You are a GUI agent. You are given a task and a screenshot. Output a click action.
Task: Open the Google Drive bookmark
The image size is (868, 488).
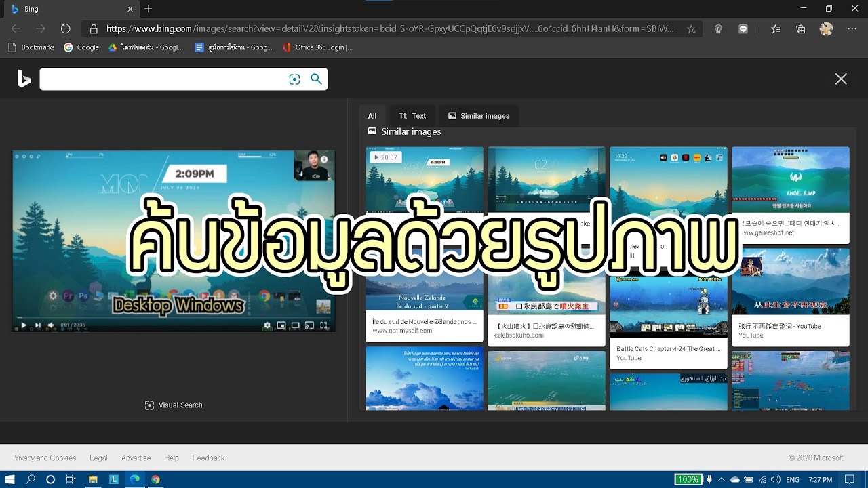point(146,47)
